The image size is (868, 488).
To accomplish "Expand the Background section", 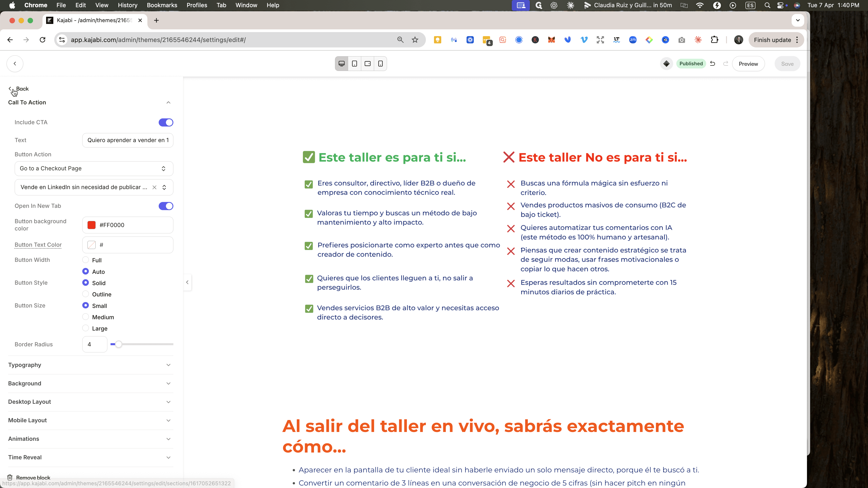I will coord(90,384).
